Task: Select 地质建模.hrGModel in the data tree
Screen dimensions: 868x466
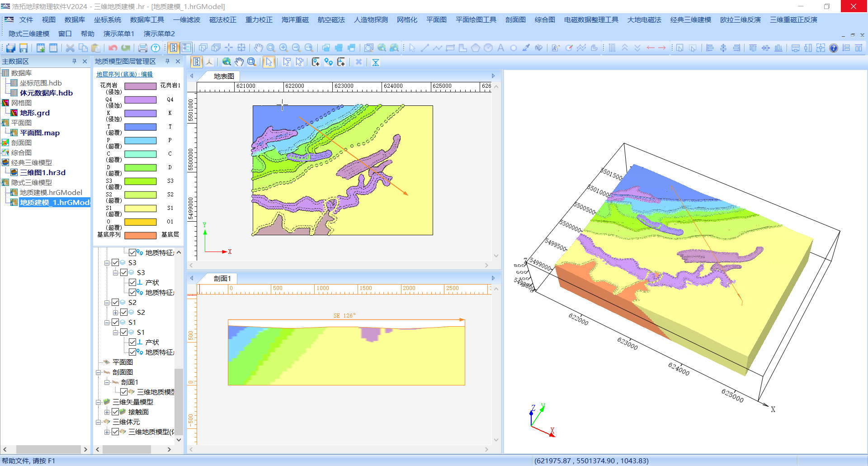Action: point(51,192)
